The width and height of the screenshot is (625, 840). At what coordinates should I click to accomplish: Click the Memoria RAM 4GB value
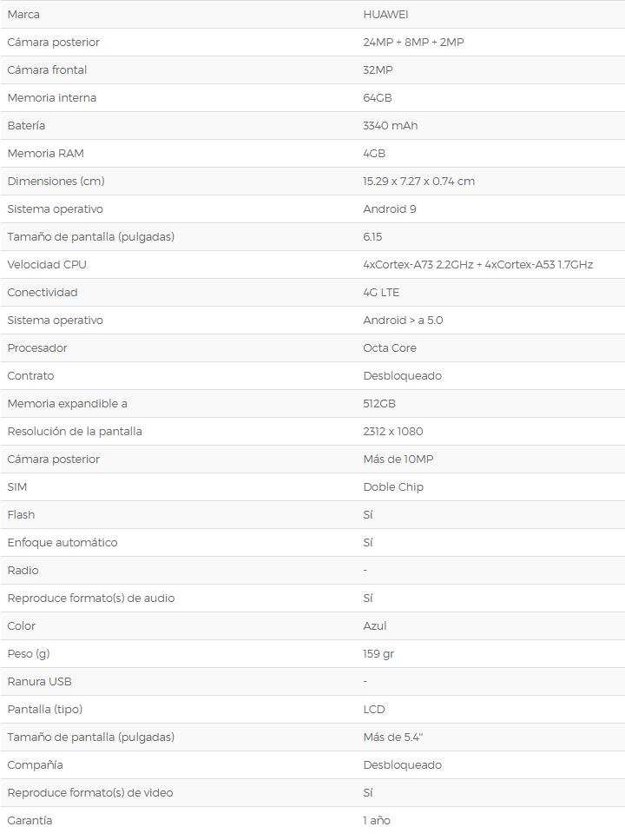pyautogui.click(x=374, y=154)
